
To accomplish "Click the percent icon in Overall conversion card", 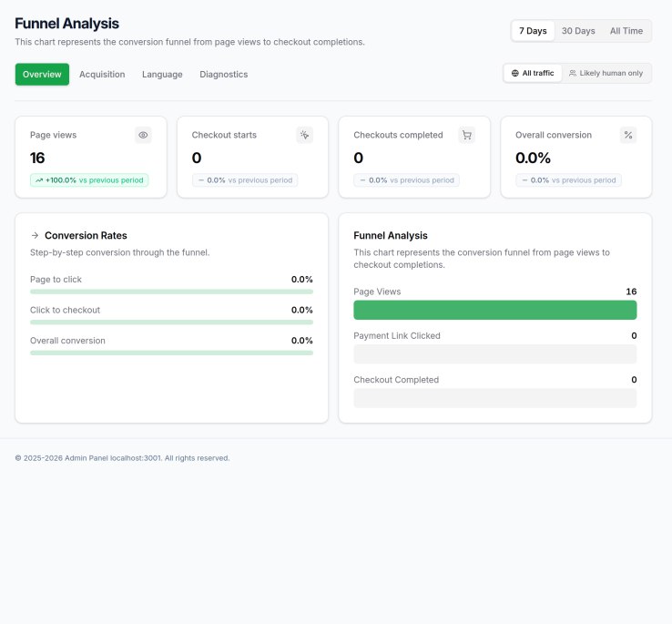I will pos(628,135).
